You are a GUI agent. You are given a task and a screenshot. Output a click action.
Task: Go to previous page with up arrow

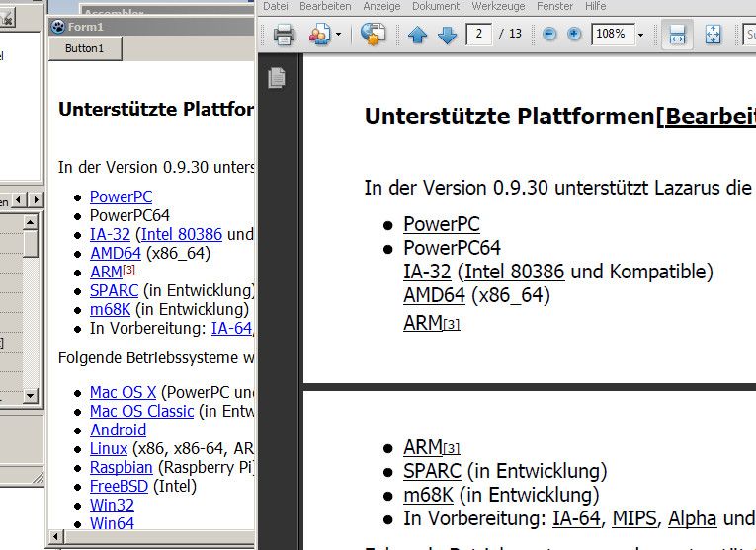click(417, 35)
